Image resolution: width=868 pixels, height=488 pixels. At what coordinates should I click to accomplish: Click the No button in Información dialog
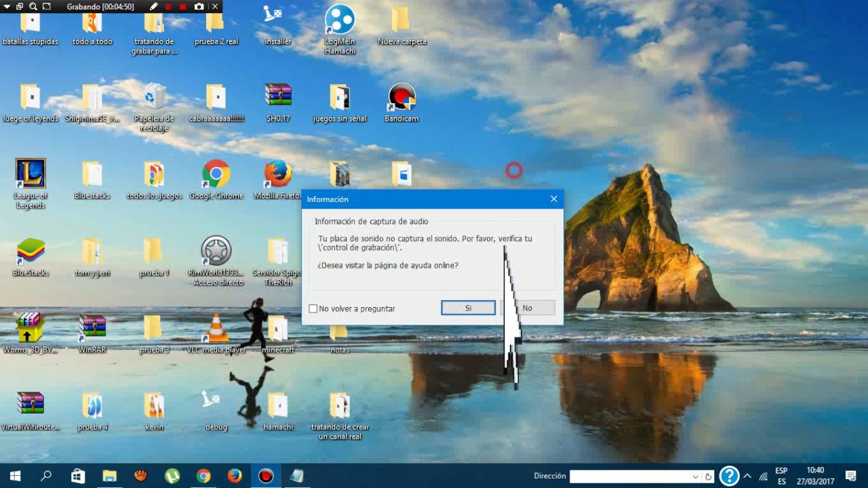[528, 308]
